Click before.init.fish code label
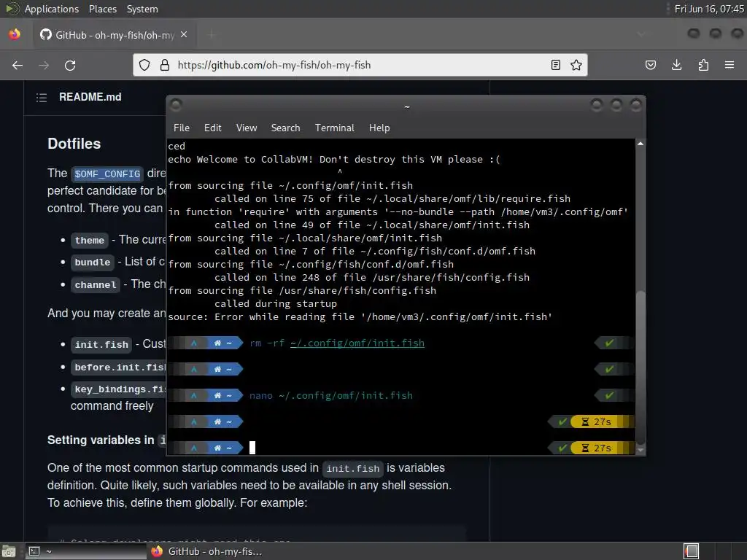The height and width of the screenshot is (560, 747). [x=118, y=367]
